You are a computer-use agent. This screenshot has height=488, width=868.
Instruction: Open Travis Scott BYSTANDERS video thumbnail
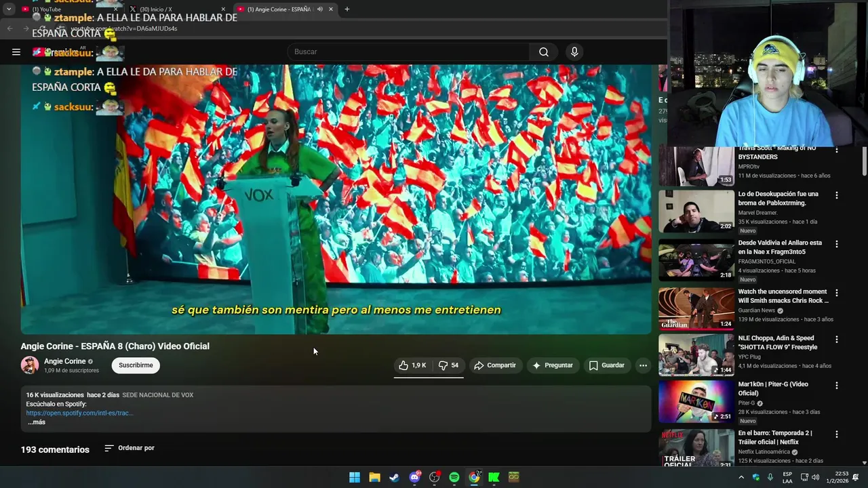(696, 166)
